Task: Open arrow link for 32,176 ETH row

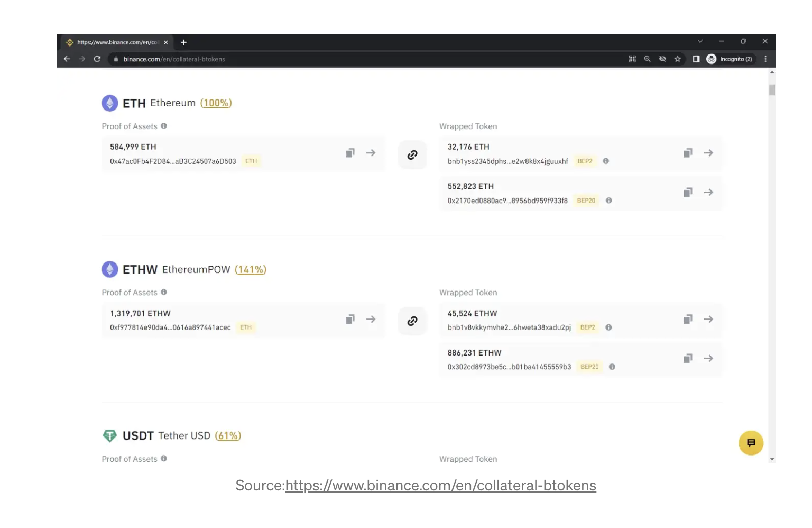Action: click(x=708, y=153)
